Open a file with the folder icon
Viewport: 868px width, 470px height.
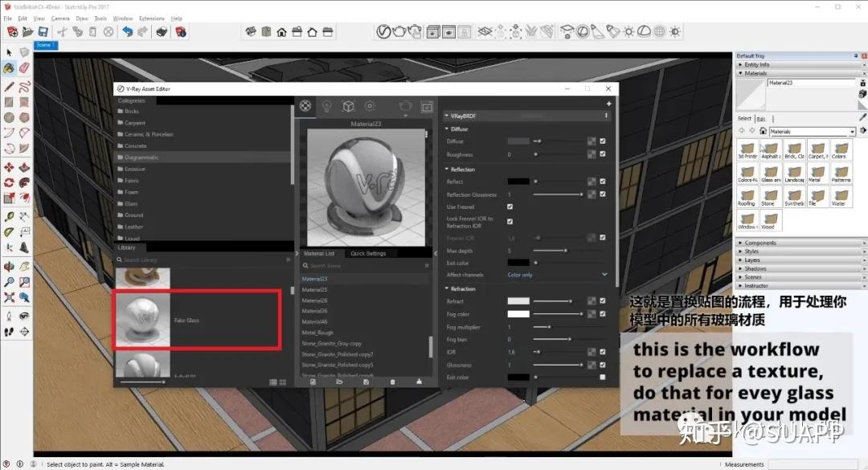[27, 31]
